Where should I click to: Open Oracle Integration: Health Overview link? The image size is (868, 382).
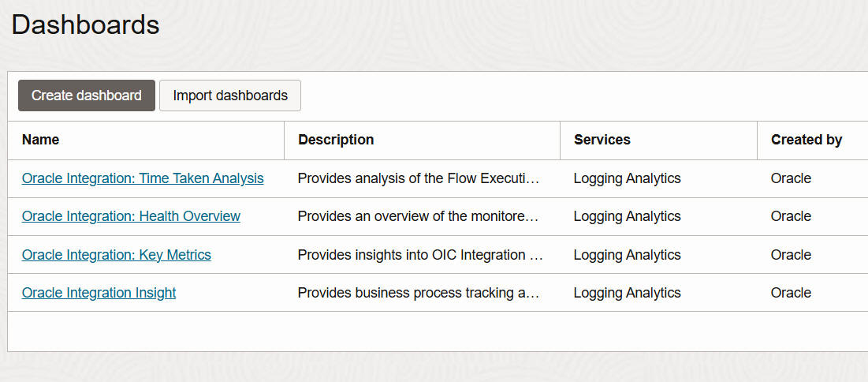tap(131, 216)
